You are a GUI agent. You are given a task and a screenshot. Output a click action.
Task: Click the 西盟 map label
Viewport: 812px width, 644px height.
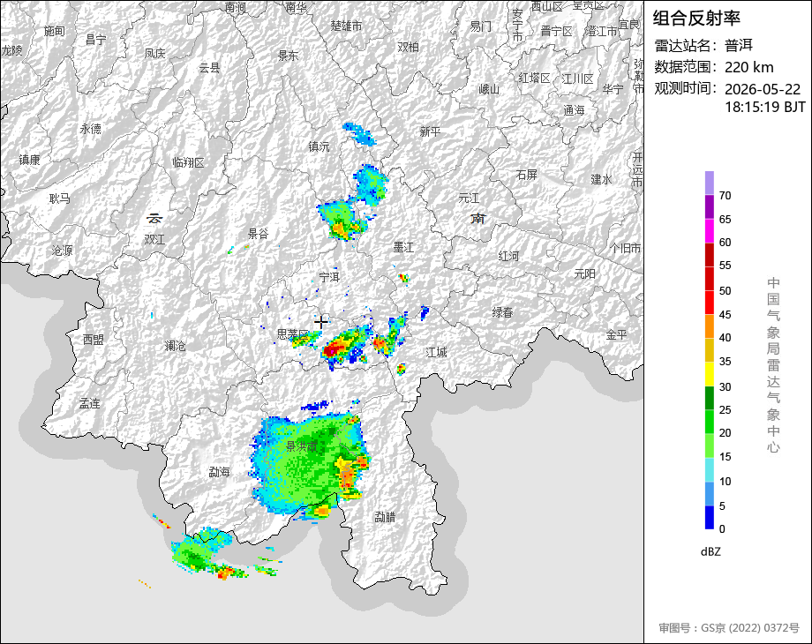[x=94, y=340]
